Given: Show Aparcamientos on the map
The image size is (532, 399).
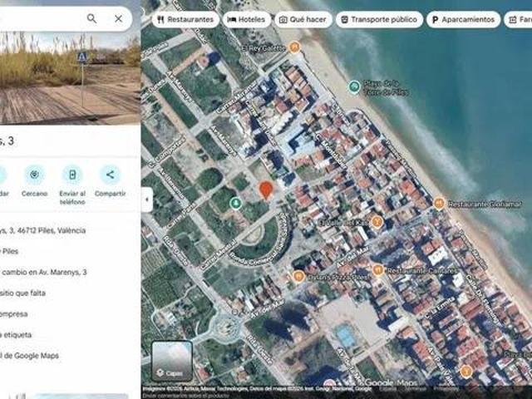Looking at the screenshot, I should tap(463, 20).
